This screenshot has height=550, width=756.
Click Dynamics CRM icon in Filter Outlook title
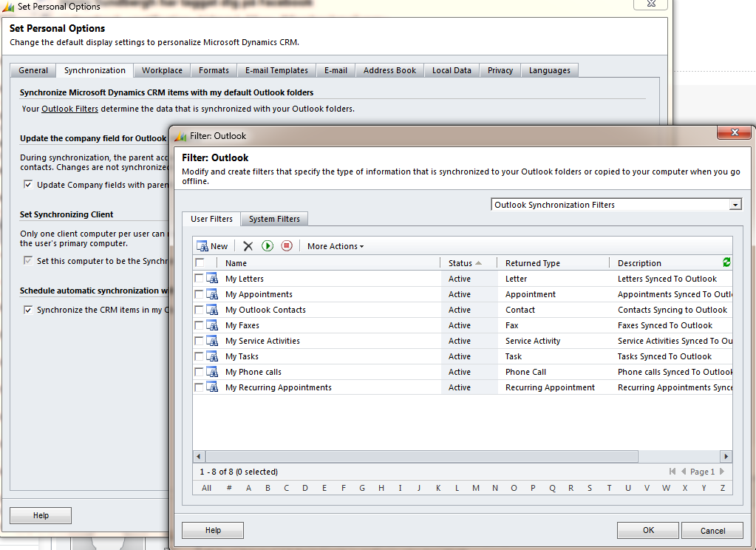point(180,136)
